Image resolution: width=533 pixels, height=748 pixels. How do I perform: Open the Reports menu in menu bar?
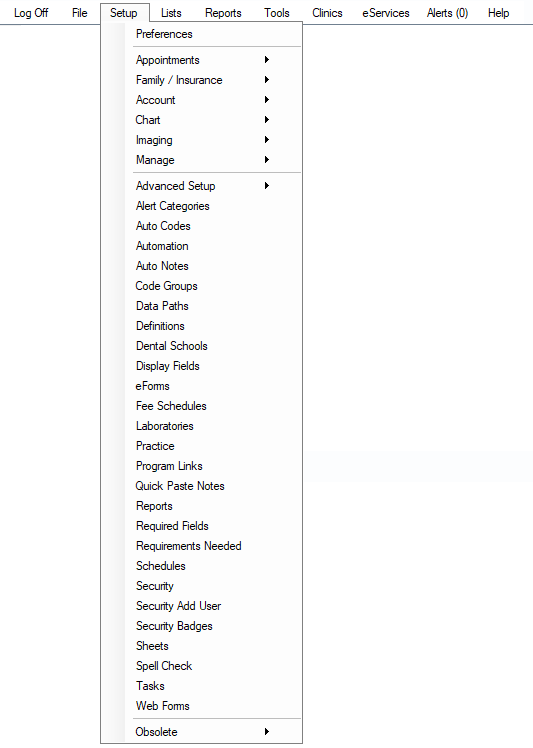[223, 13]
